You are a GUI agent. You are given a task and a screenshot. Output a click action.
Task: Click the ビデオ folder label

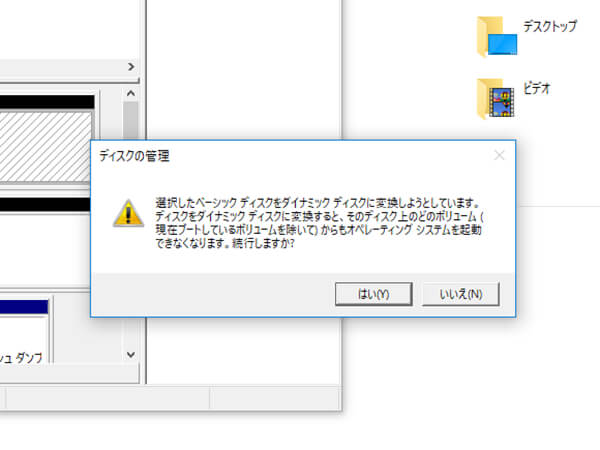tap(536, 88)
